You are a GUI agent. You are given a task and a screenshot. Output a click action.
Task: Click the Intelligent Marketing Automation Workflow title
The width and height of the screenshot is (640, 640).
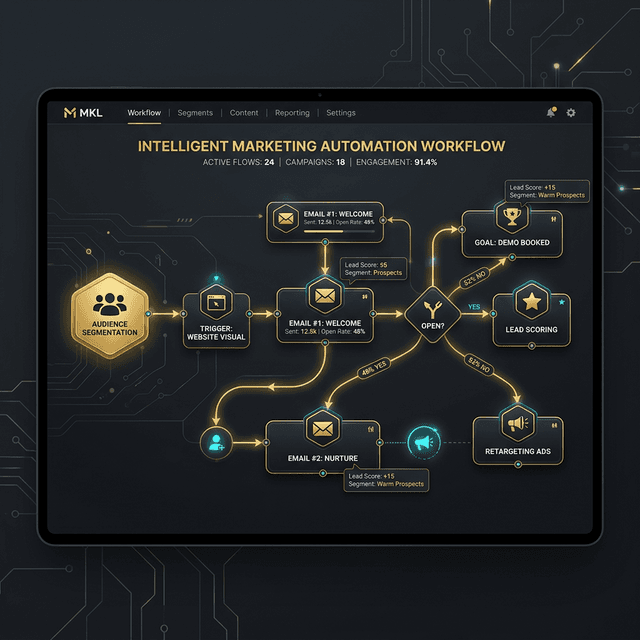point(321,146)
